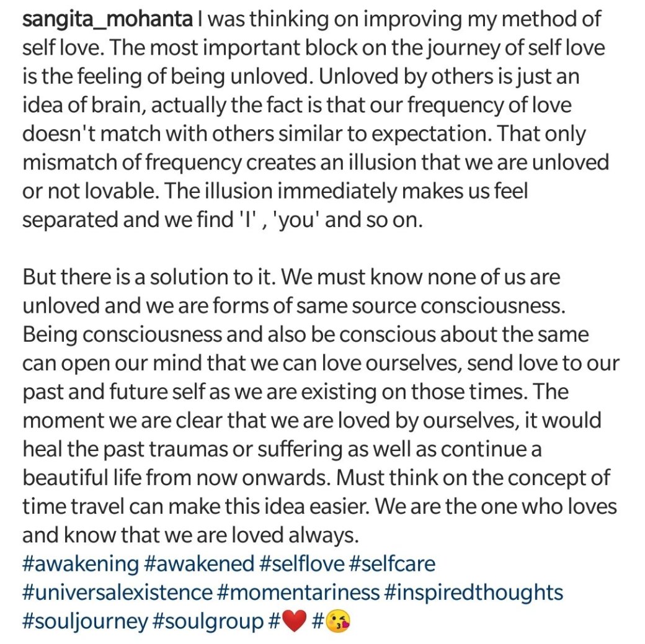Open the #inspiredthoughts hashtag

(474, 593)
